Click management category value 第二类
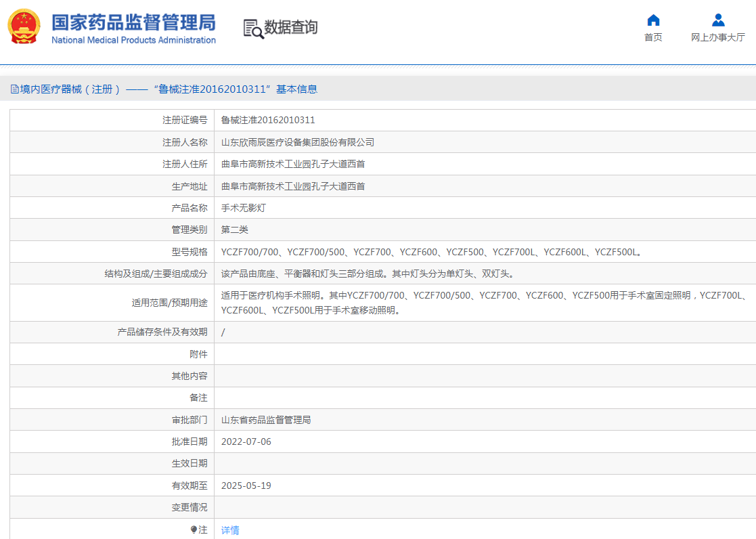 pyautogui.click(x=235, y=230)
